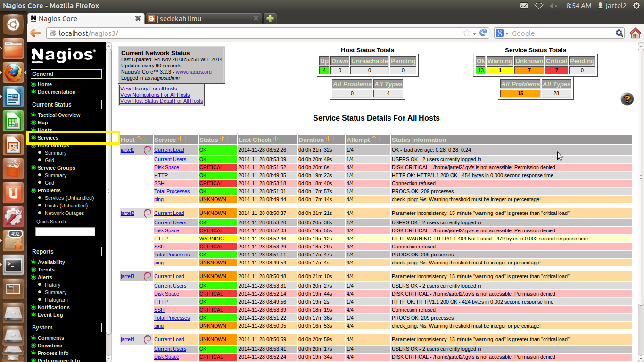Image resolution: width=644 pixels, height=362 pixels.
Task: Click View History For all hosts
Action: pyautogui.click(x=149, y=89)
